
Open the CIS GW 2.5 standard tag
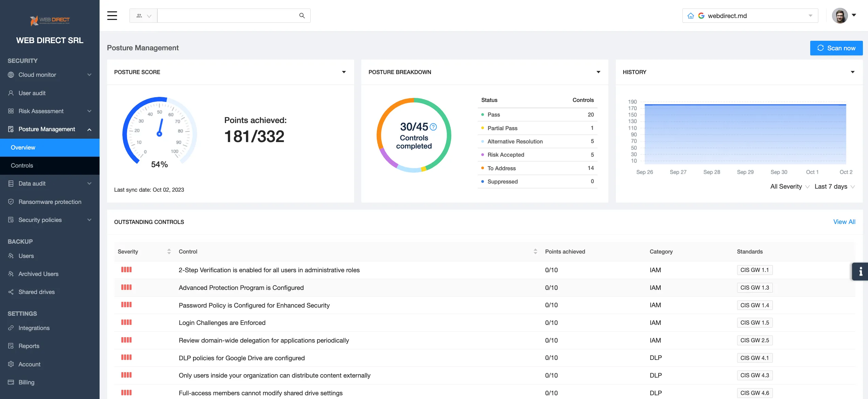pos(755,341)
